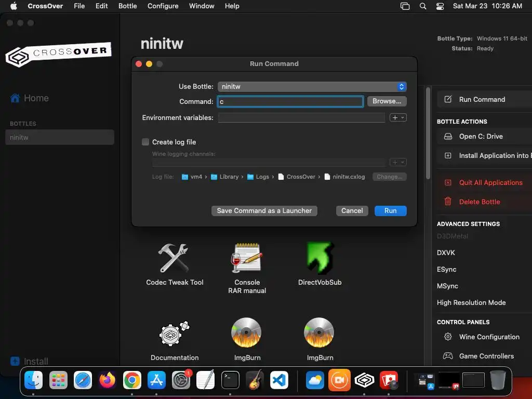This screenshot has height=399, width=532.
Task: Open the Documentation gear icon
Action: click(x=175, y=334)
